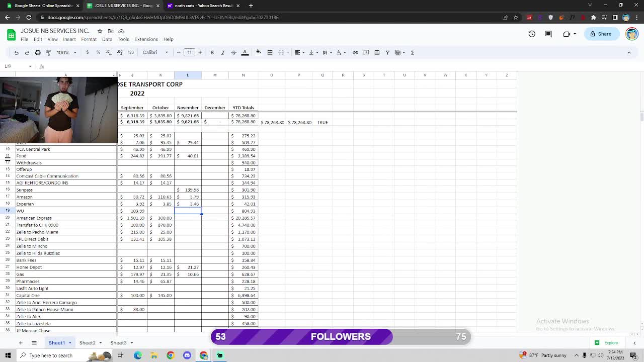This screenshot has height=362, width=644.
Task: Open the Functions sigma menu
Action: [413, 52]
